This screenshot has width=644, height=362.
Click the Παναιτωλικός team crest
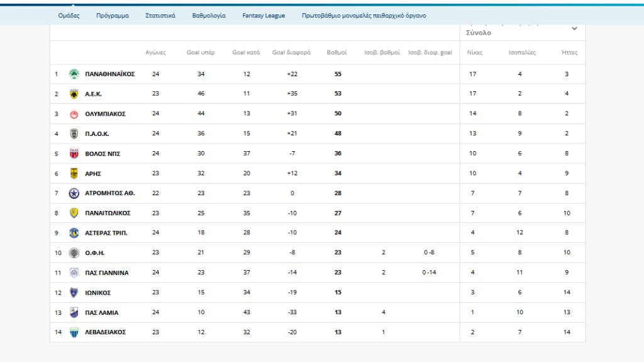(x=74, y=213)
